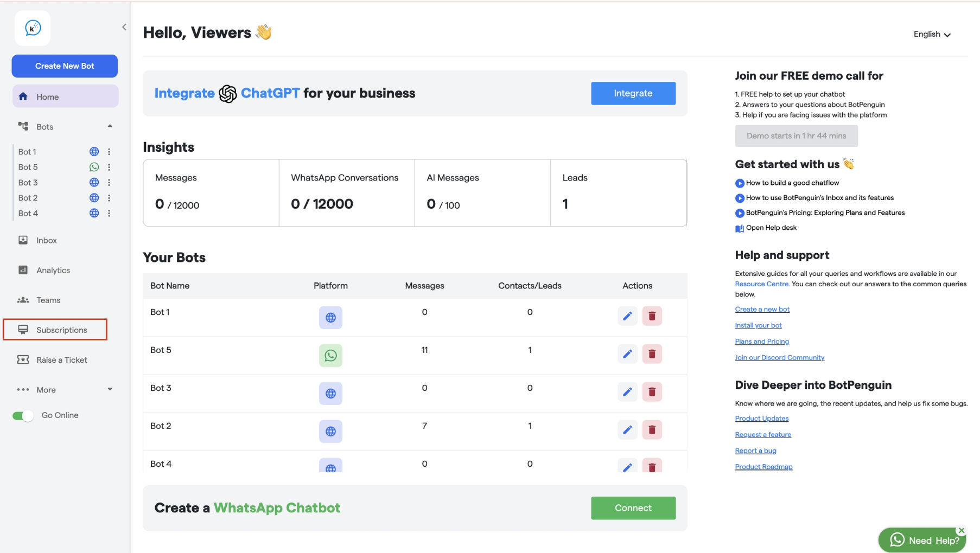Play How to use BotPenguin's Inbox video
980x553 pixels.
point(814,198)
